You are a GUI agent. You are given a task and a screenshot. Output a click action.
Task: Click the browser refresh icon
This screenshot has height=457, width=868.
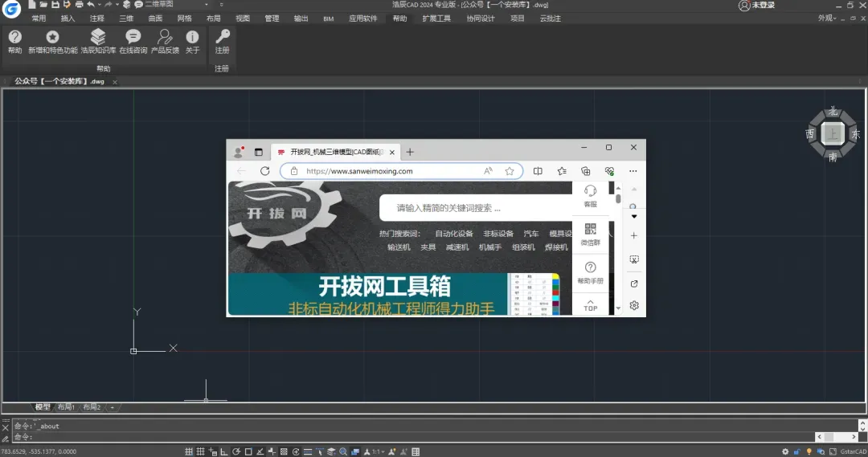point(265,171)
